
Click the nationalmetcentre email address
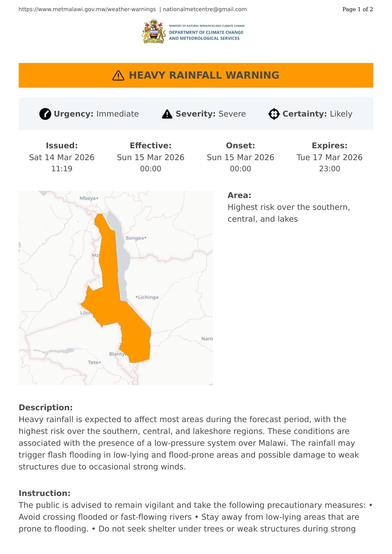[x=205, y=9]
